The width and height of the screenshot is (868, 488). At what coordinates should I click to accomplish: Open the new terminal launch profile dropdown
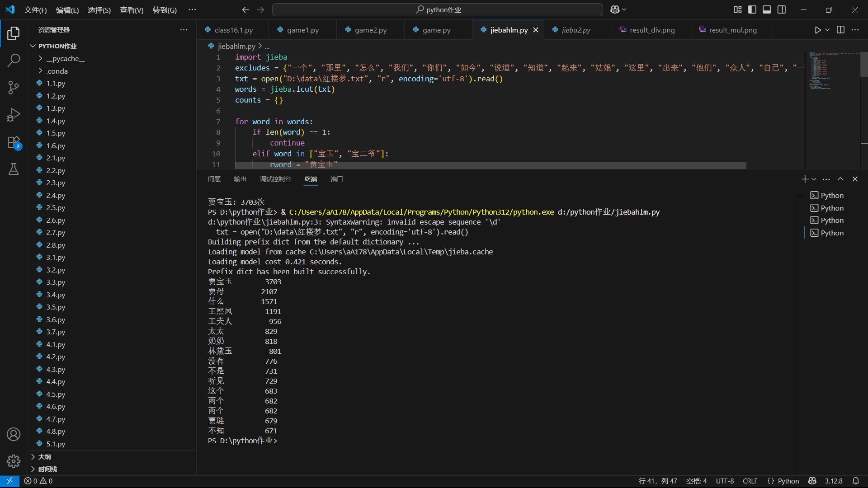[x=814, y=179]
